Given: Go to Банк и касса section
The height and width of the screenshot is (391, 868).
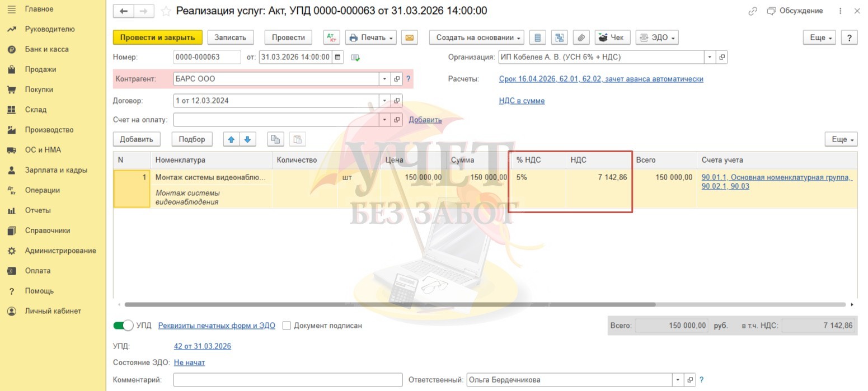Looking at the screenshot, I should 46,49.
